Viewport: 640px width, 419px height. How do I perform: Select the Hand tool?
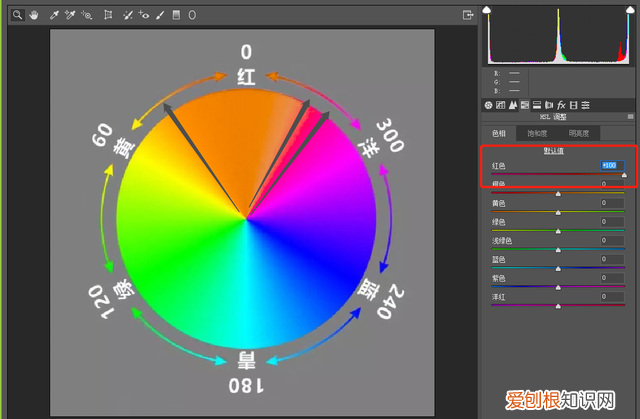pos(35,15)
